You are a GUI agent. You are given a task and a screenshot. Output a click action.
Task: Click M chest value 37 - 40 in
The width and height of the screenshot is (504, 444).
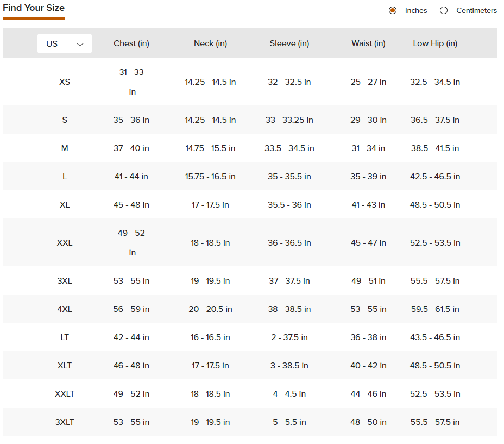pyautogui.click(x=131, y=148)
